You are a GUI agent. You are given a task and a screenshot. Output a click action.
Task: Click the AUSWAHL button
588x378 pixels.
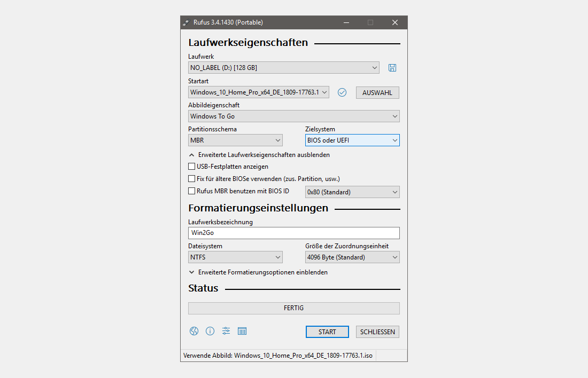pyautogui.click(x=377, y=92)
